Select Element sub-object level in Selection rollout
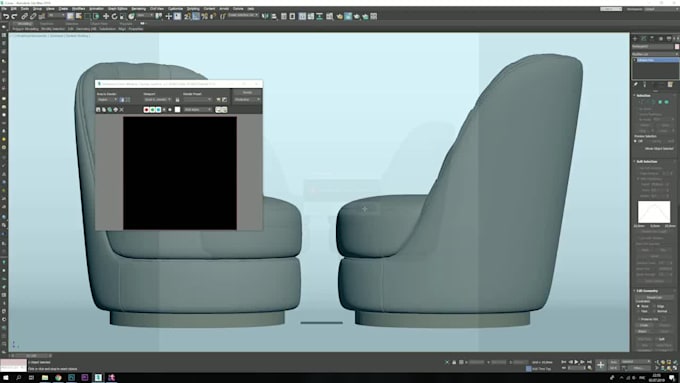 pos(667,102)
